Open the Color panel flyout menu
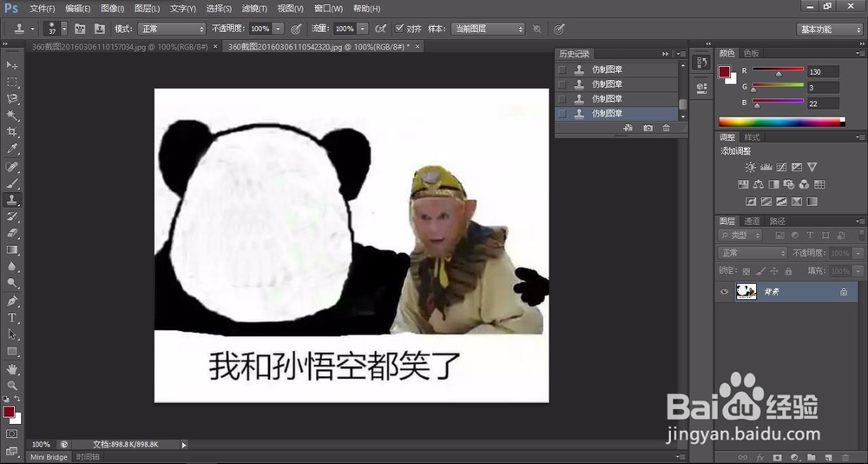868x464 pixels. pos(860,53)
